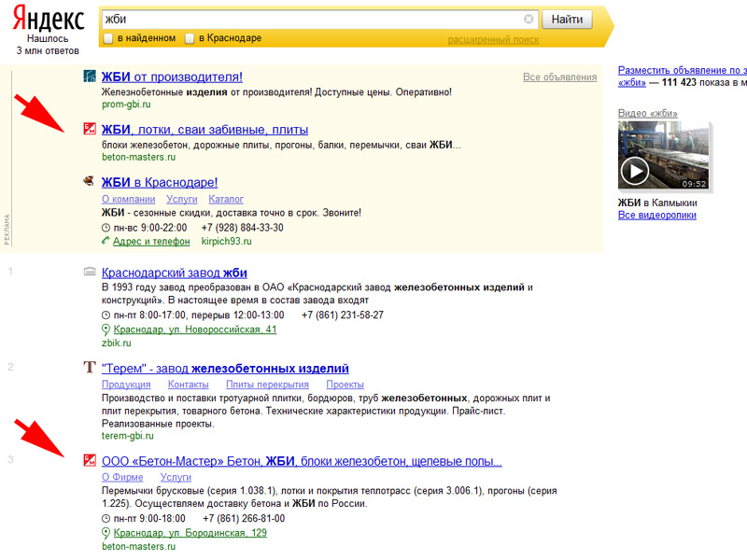Click the Найти search button

pos(567,20)
